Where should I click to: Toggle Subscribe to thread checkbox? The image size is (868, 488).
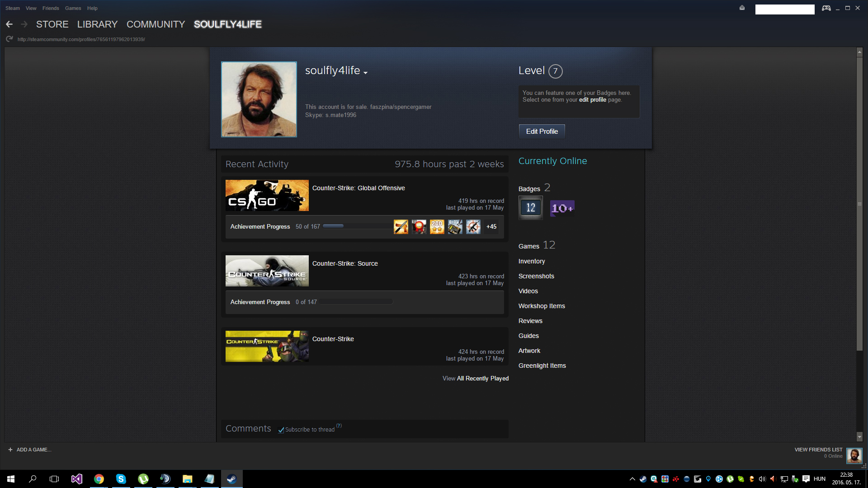[x=281, y=430]
